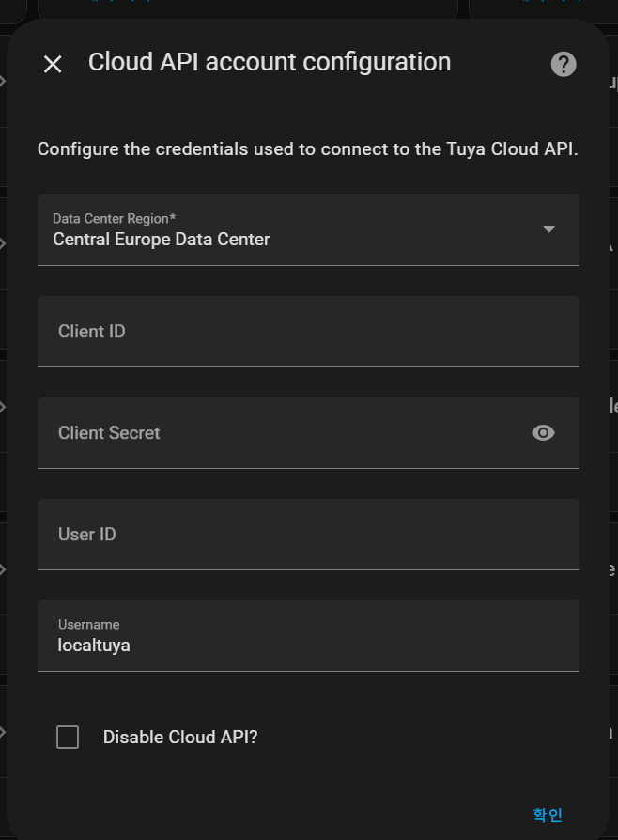This screenshot has width=618, height=840.
Task: Click the small Username floating label
Action: point(89,625)
